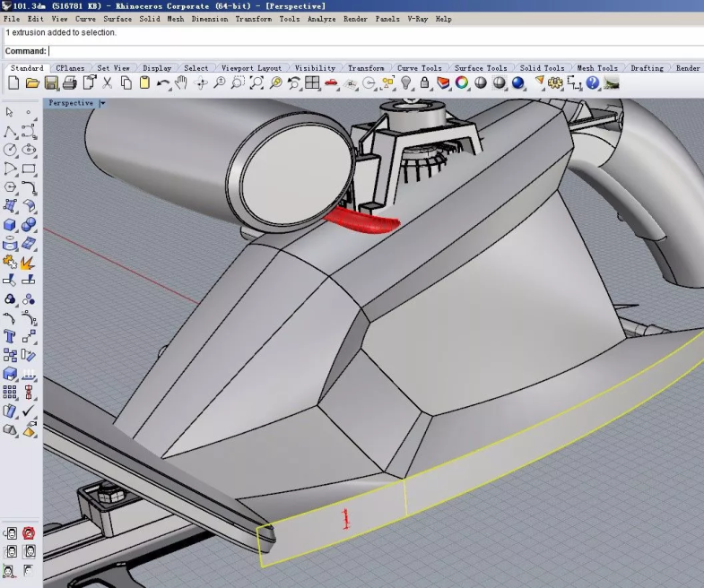The height and width of the screenshot is (588, 704).
Task: Click the Explode tool icon
Action: pyautogui.click(x=28, y=262)
